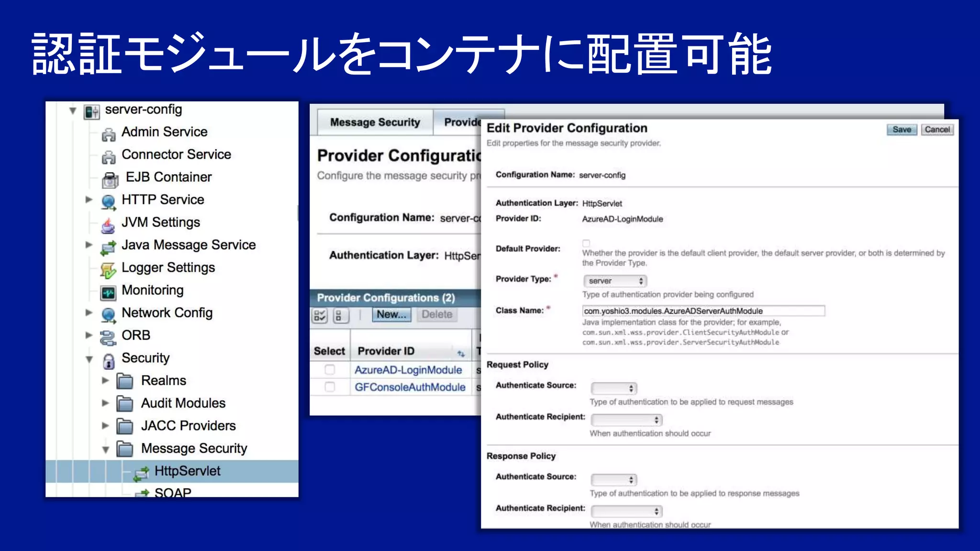Screen dimensions: 980x551
Task: Check the GFConsoleAuthModule row checkbox
Action: tap(330, 387)
